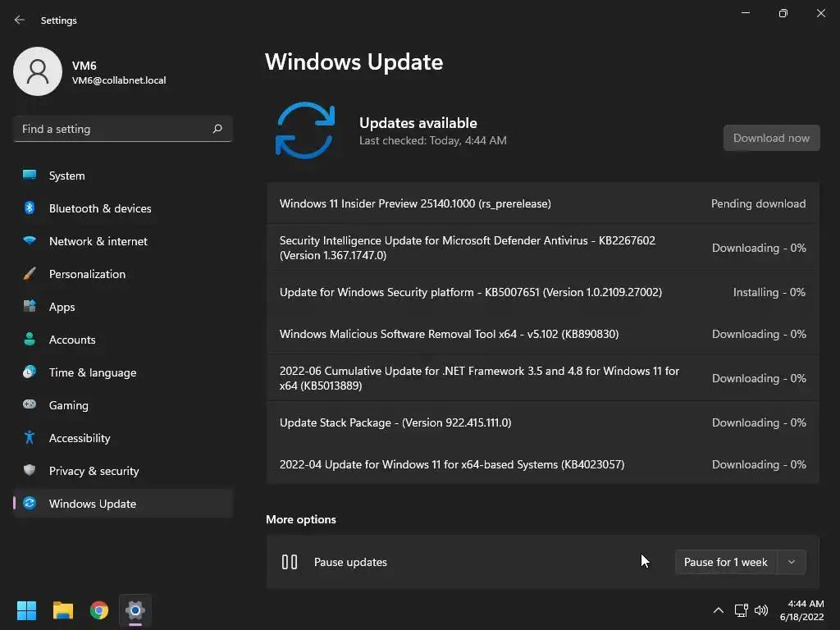Screen dimensions: 840x630
Task: Open the taskbar clock and date
Action: [801, 610]
